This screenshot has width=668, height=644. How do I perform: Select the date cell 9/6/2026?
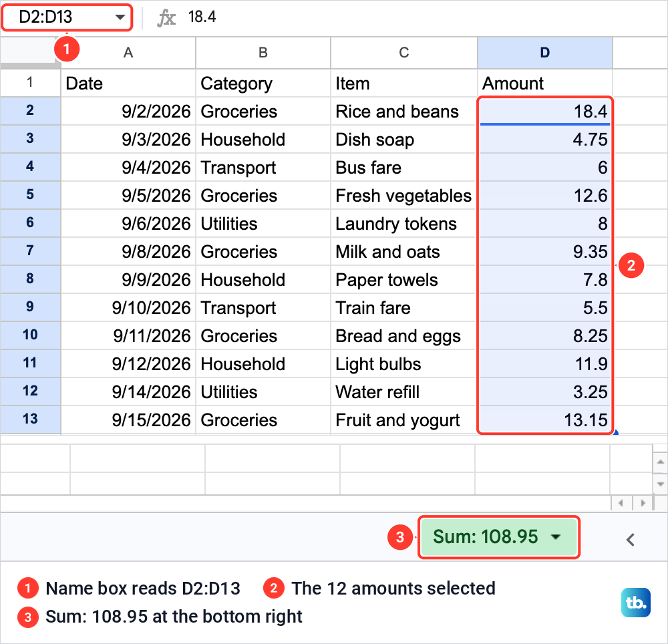[128, 223]
